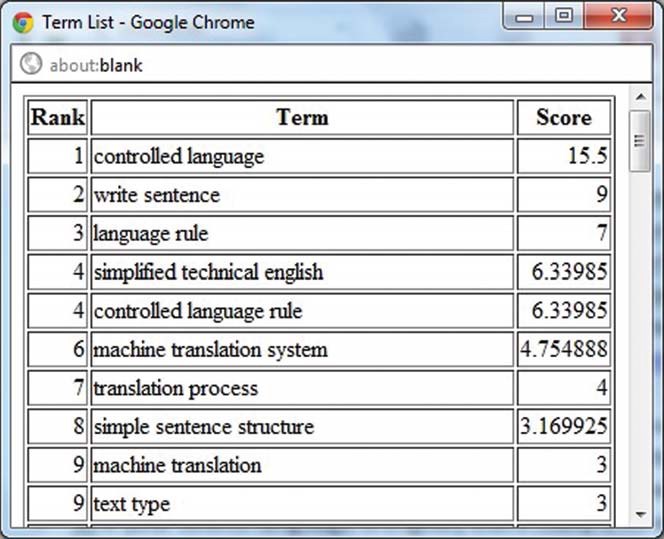664x539 pixels.
Task: Click rank 6 cell
Action: coord(58,349)
